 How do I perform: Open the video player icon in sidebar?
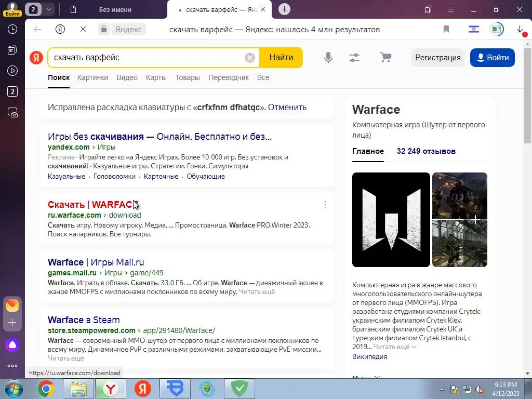point(12,71)
